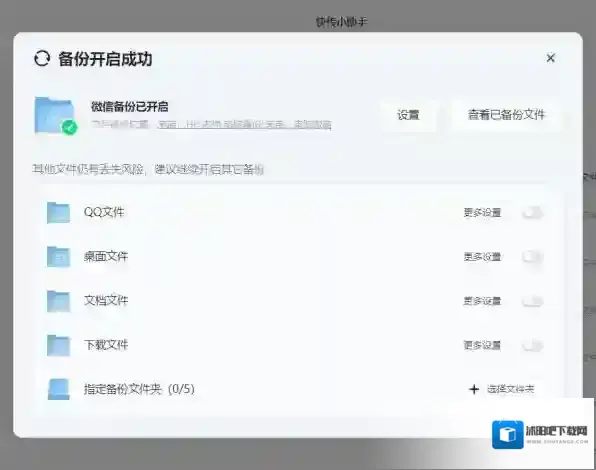The height and width of the screenshot is (470, 596).
Task: Click the 指定备份文件夹 folder icon
Action: [58, 389]
